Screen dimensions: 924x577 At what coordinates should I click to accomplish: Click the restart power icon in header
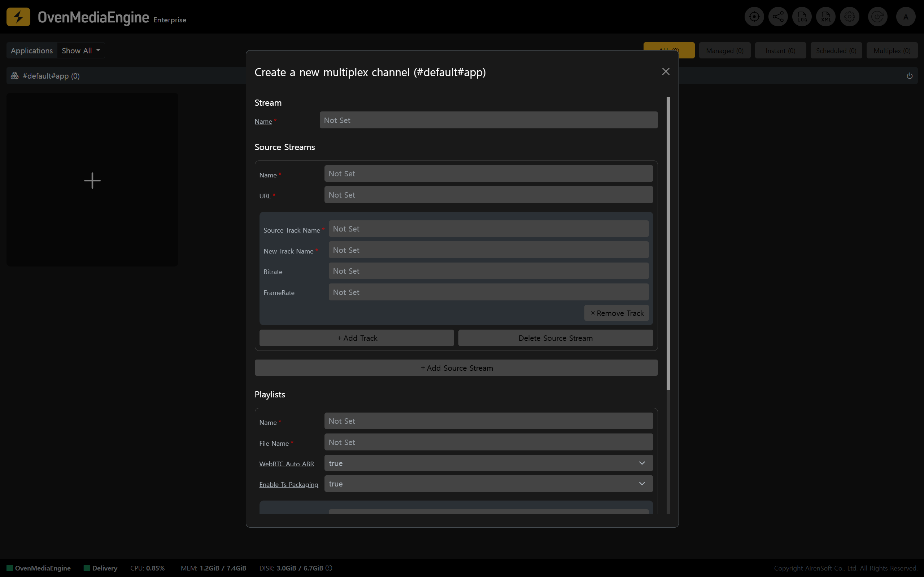[x=877, y=17]
